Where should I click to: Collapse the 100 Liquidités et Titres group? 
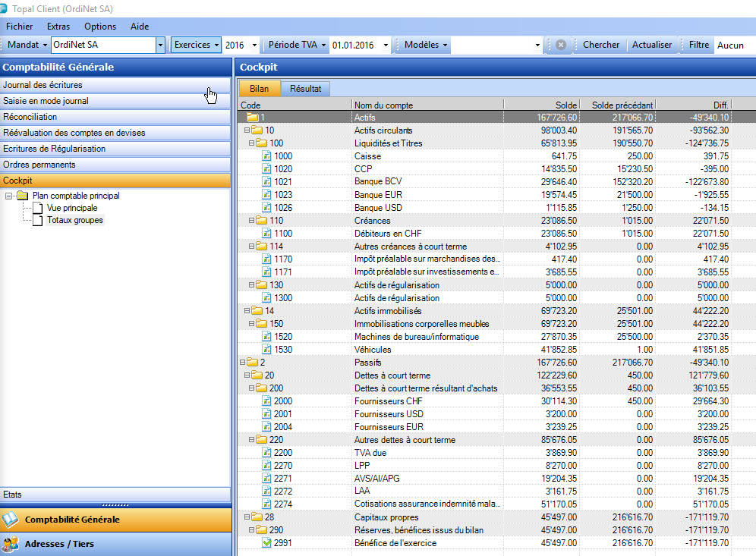(x=250, y=143)
